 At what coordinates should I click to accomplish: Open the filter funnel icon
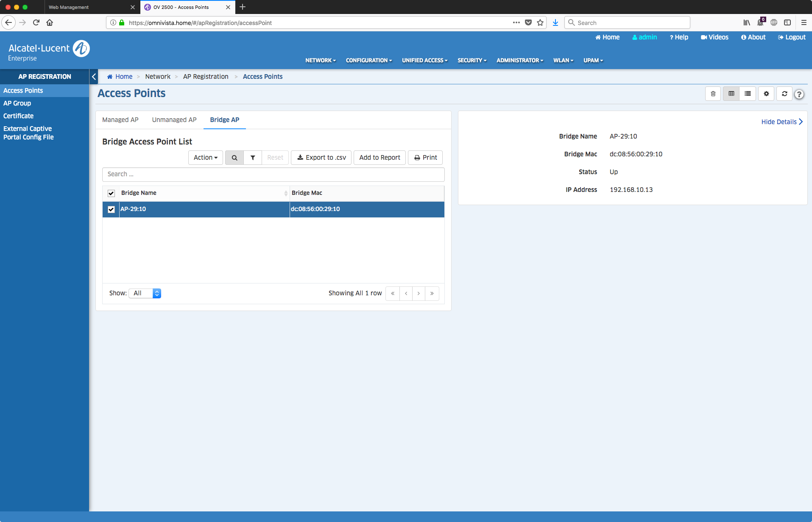tap(253, 158)
